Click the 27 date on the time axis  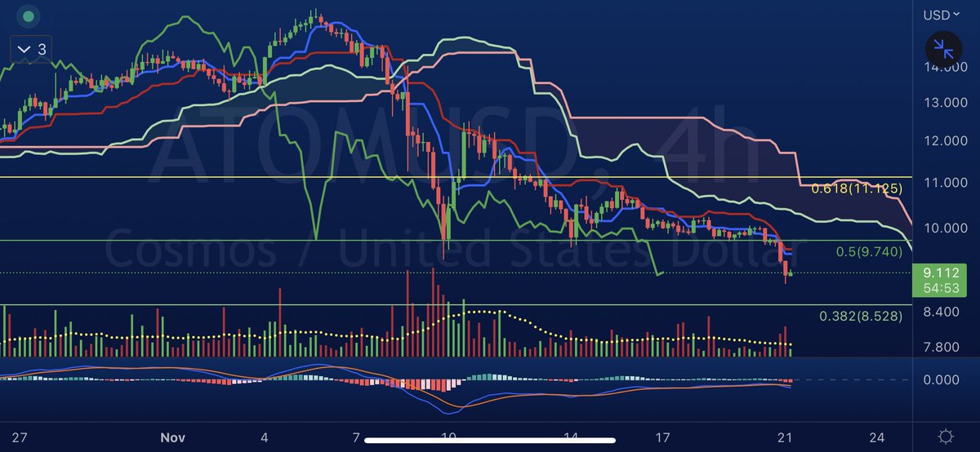tap(19, 436)
